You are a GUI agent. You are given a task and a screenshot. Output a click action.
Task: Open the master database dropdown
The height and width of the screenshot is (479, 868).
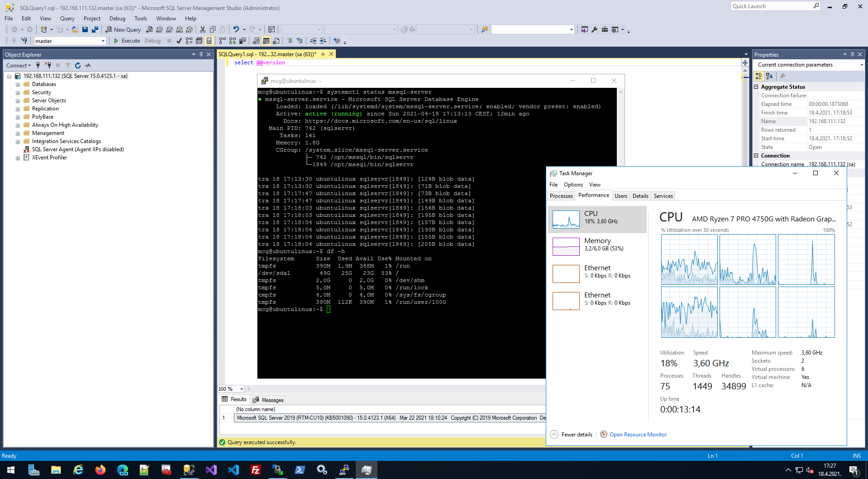[103, 41]
